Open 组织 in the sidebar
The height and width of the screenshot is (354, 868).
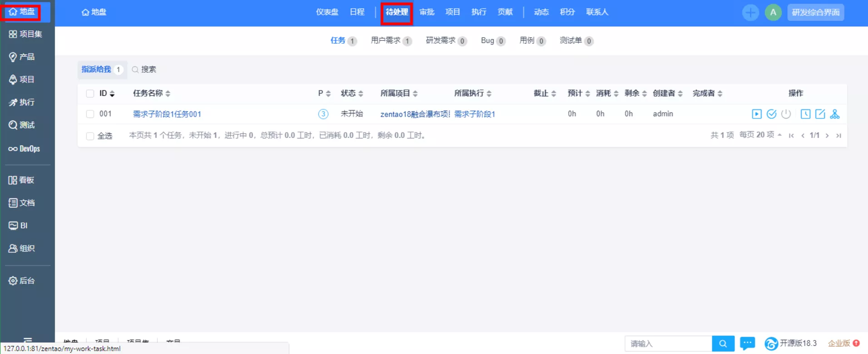tap(21, 248)
